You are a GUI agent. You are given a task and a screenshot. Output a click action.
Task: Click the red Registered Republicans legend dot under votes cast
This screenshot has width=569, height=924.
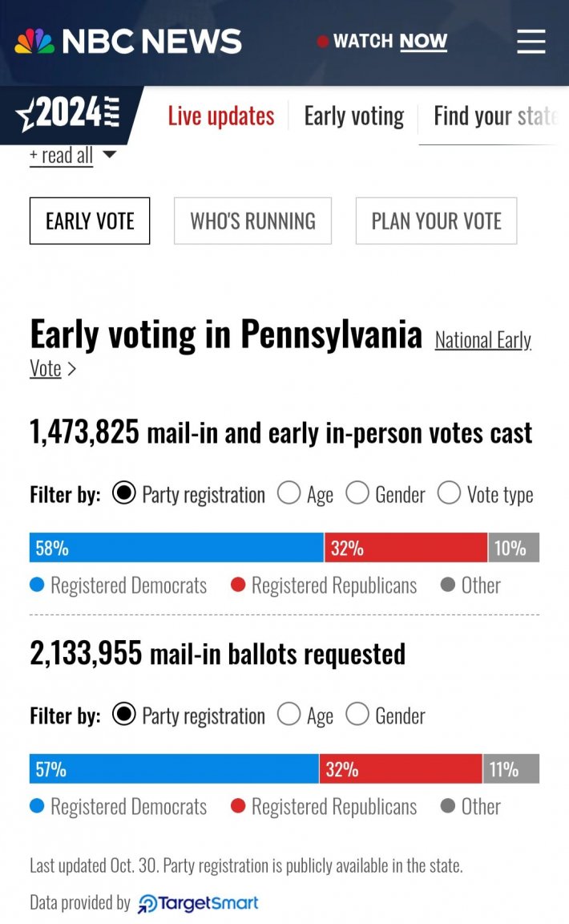tap(238, 585)
